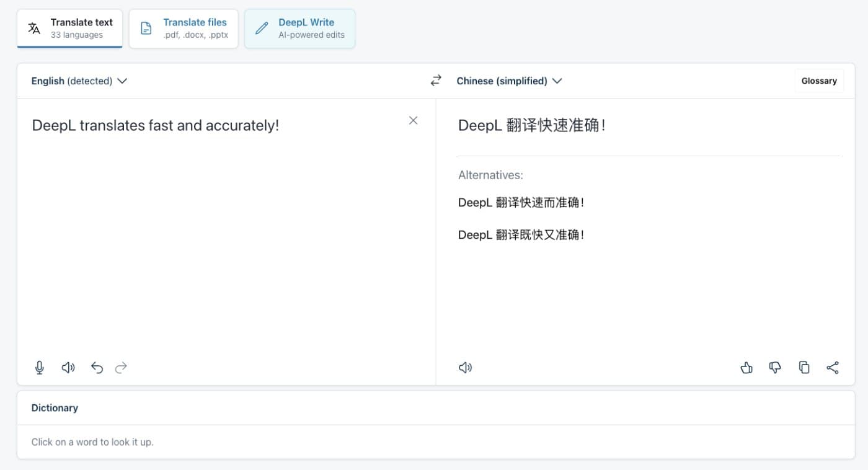Open the Chinese (simplified) target language dropdown

click(509, 81)
